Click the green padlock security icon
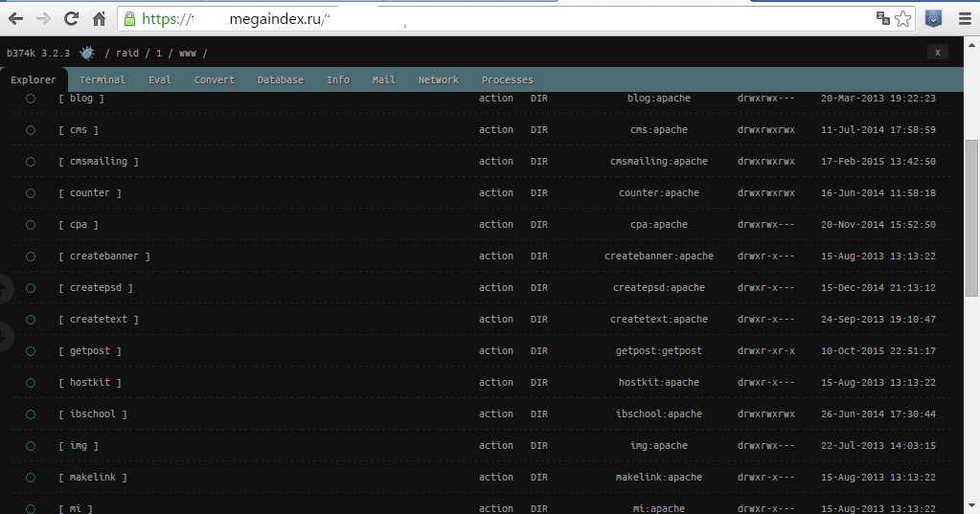980x514 pixels. click(129, 19)
